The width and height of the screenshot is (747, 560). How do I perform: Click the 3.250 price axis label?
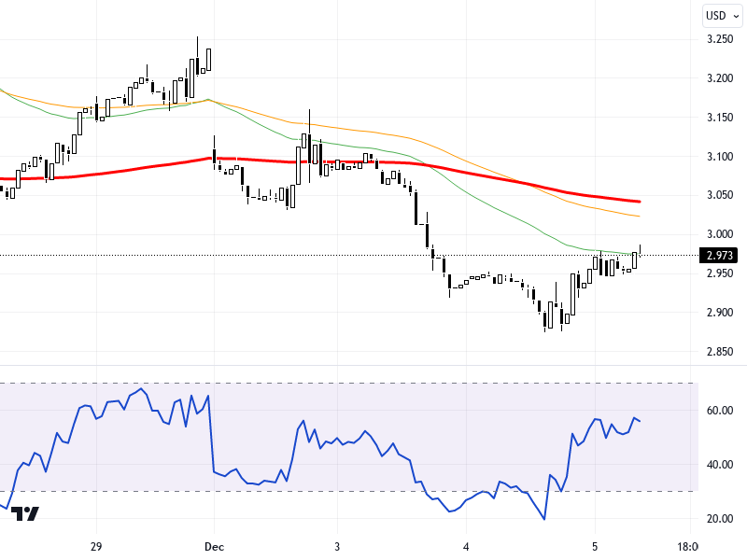coord(720,39)
